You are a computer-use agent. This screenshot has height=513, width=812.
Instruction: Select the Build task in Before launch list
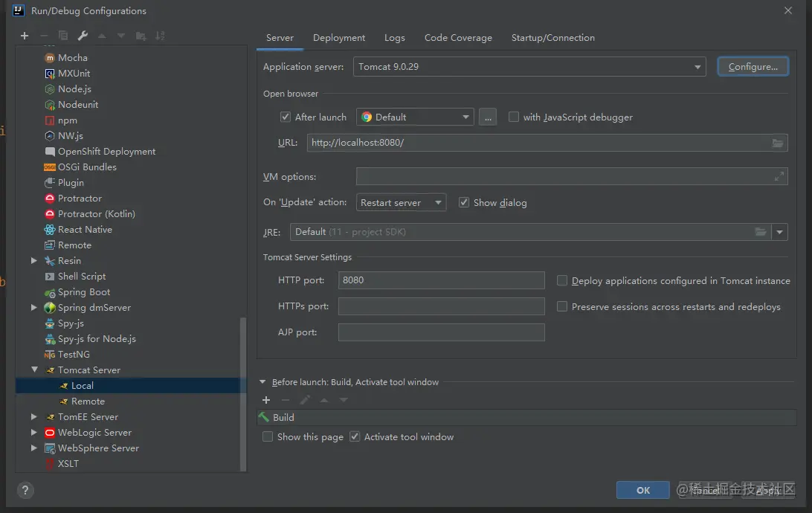point(526,417)
